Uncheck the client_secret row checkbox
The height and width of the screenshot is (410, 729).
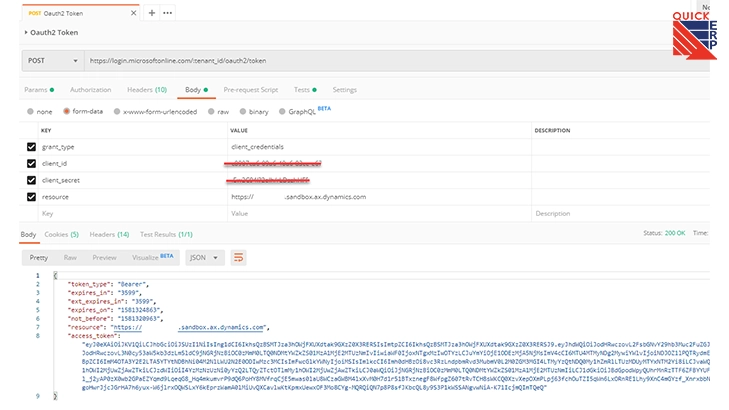(x=31, y=180)
